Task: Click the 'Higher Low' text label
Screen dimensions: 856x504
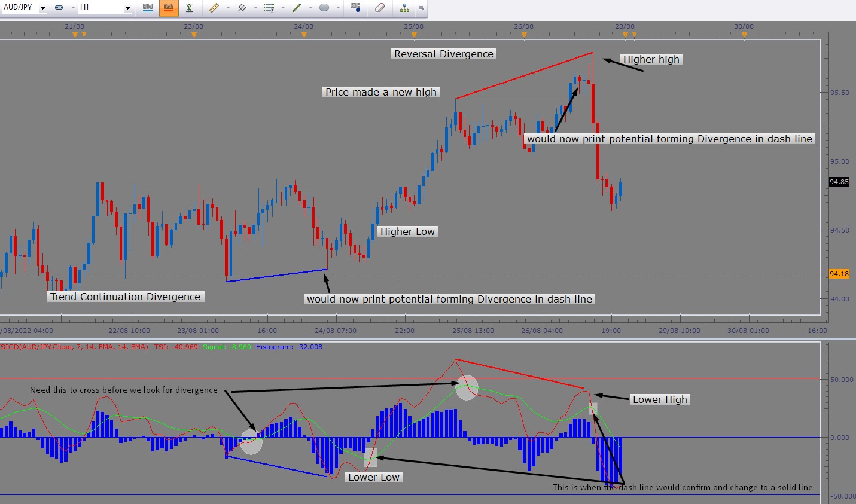Action: tap(407, 231)
